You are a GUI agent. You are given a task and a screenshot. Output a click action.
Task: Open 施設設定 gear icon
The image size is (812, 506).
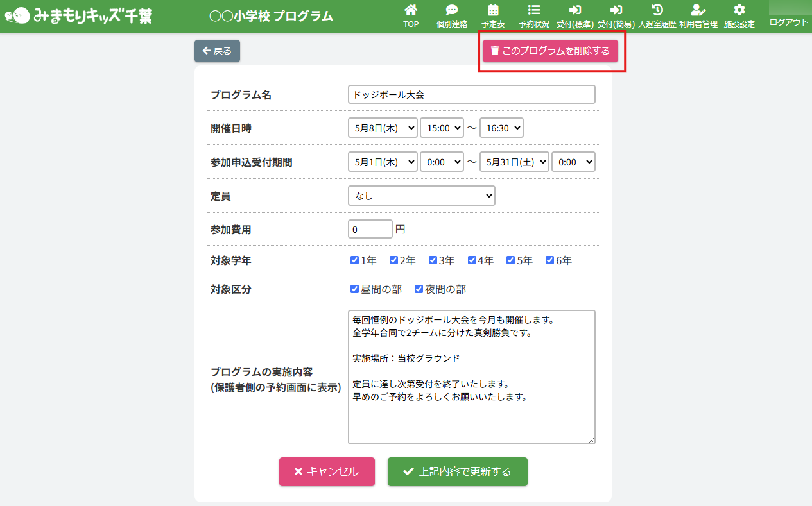pos(739,10)
